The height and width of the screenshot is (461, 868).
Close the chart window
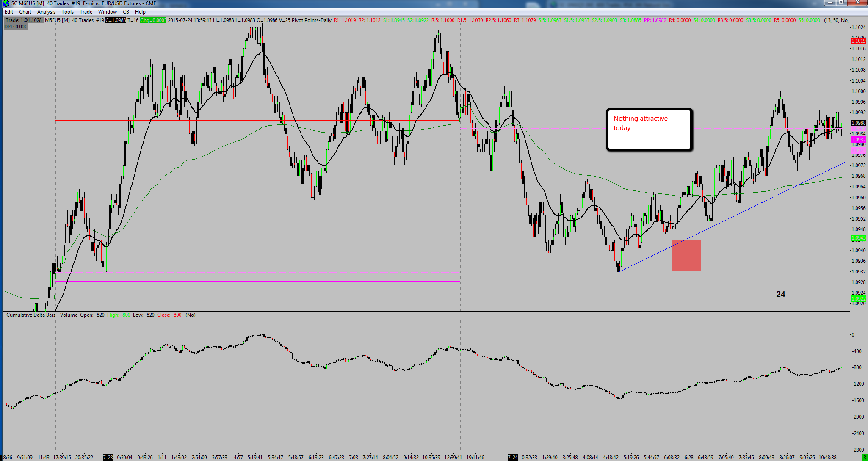coord(857,3)
